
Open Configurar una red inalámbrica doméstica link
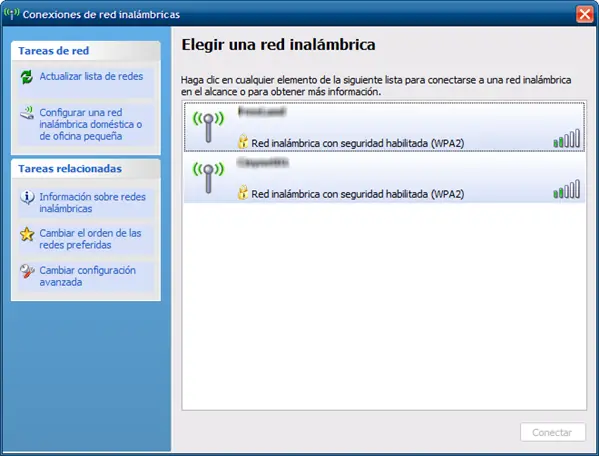click(x=91, y=124)
